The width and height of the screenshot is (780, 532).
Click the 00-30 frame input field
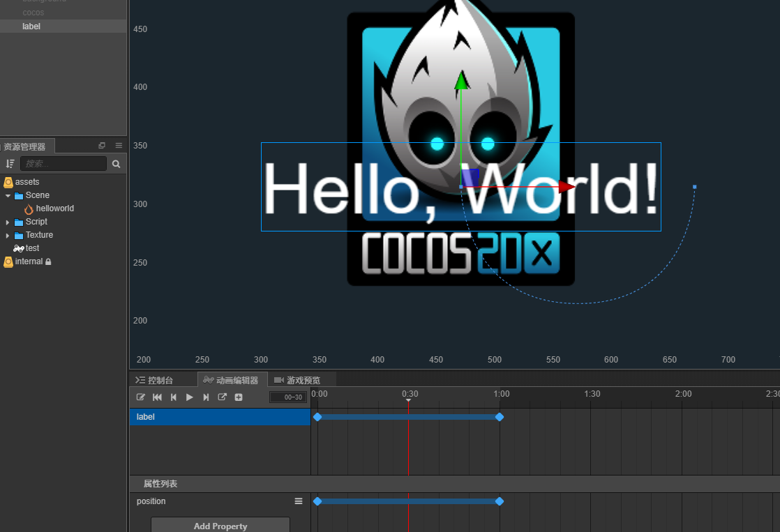point(288,397)
